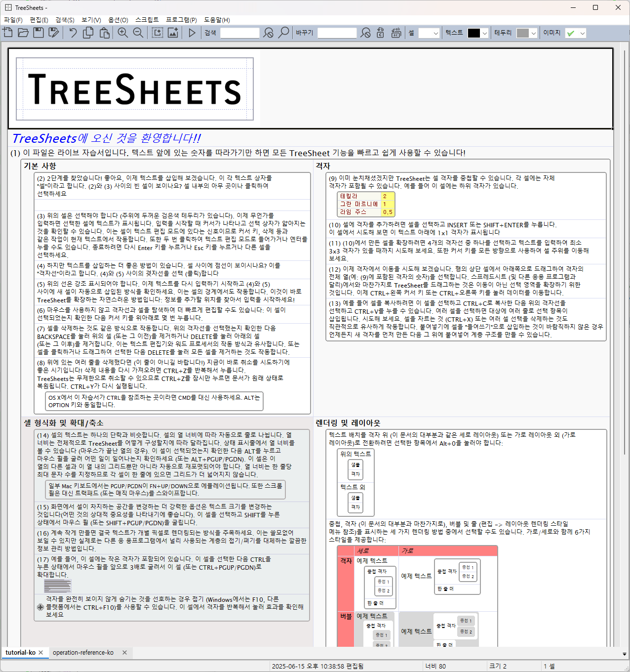Open the 편집(E) menu
The image size is (630, 672).
[x=39, y=20]
